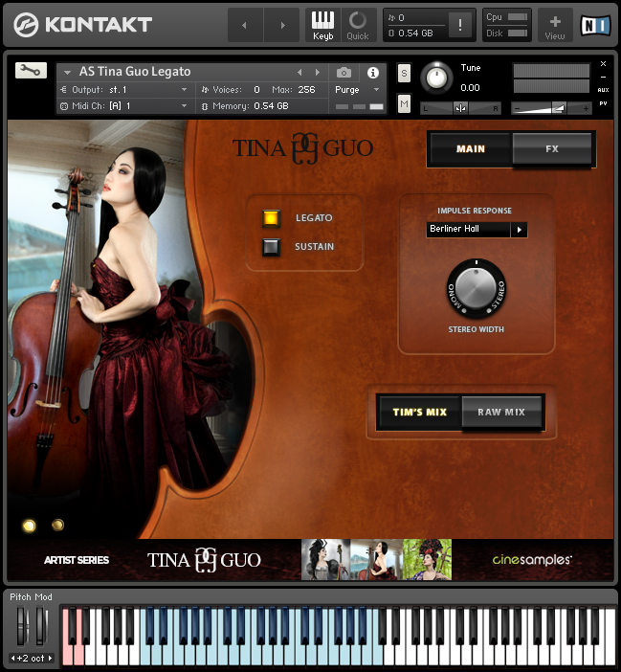Open impulse response list arrow
The image size is (621, 672).
pos(519,230)
